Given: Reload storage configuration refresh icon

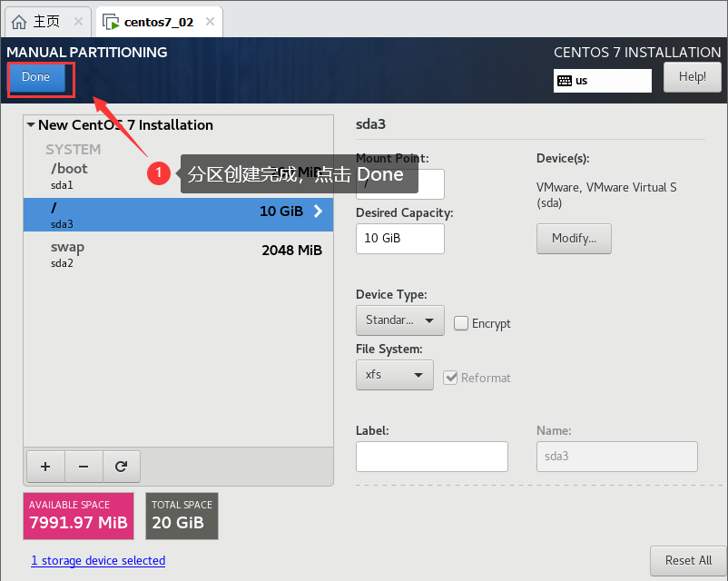Looking at the screenshot, I should [121, 467].
